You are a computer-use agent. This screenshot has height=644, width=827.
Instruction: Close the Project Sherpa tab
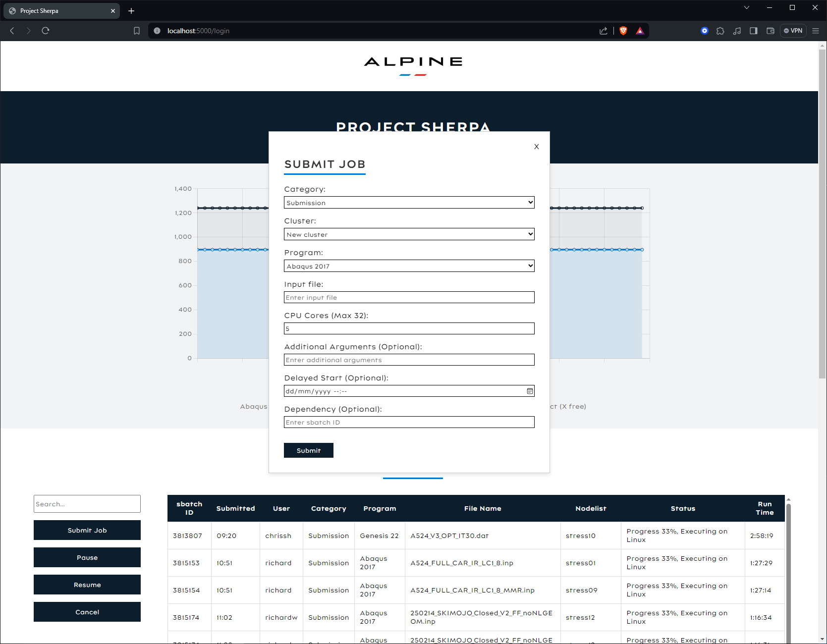click(x=113, y=11)
